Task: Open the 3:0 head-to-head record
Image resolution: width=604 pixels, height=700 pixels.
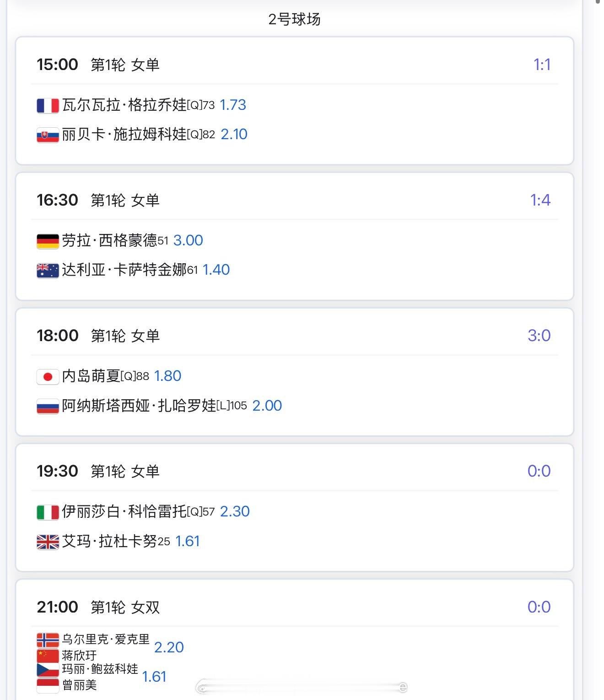Action: (539, 336)
